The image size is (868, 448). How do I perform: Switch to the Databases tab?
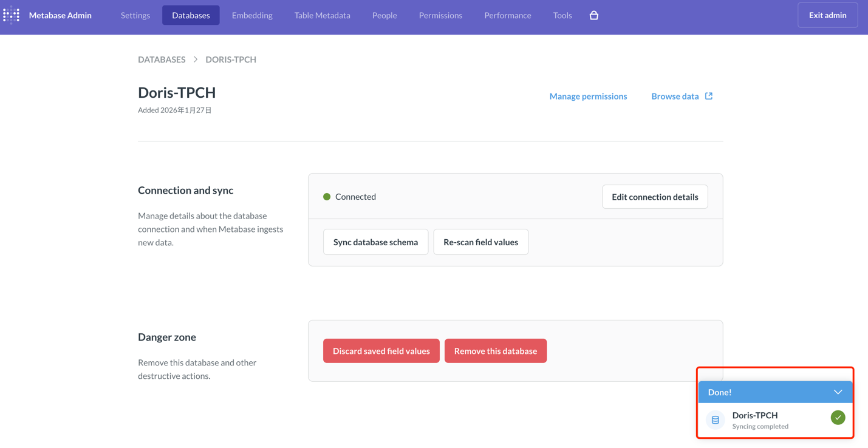click(191, 15)
